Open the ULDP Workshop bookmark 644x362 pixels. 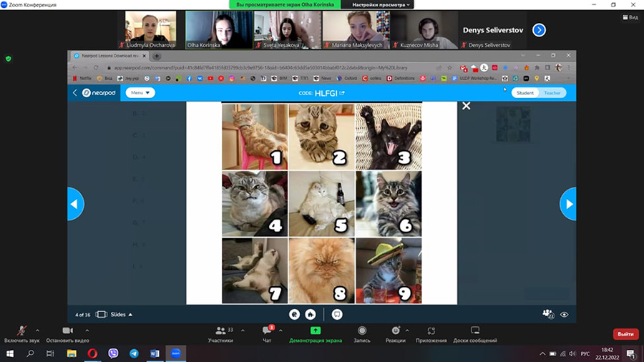pyautogui.click(x=474, y=78)
